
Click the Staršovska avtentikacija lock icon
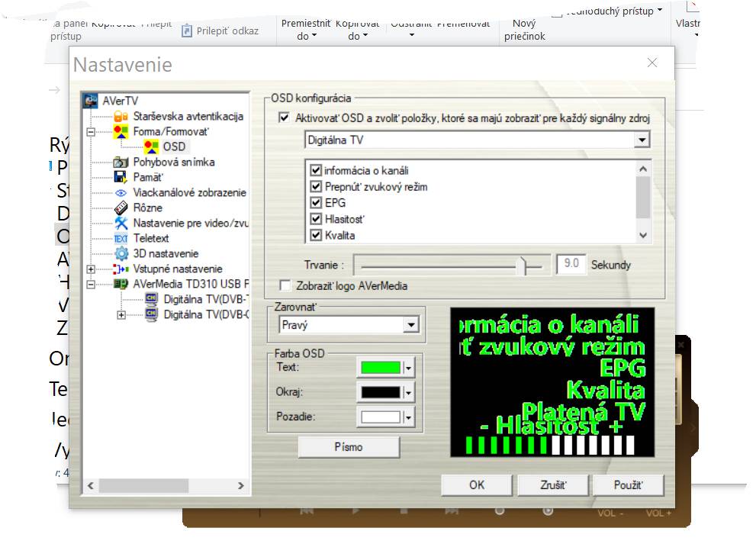click(121, 116)
